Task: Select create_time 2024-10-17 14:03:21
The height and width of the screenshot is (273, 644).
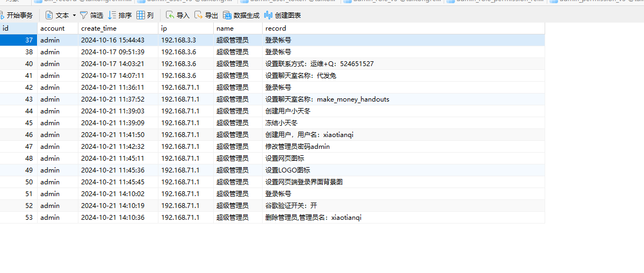Action: 118,64
